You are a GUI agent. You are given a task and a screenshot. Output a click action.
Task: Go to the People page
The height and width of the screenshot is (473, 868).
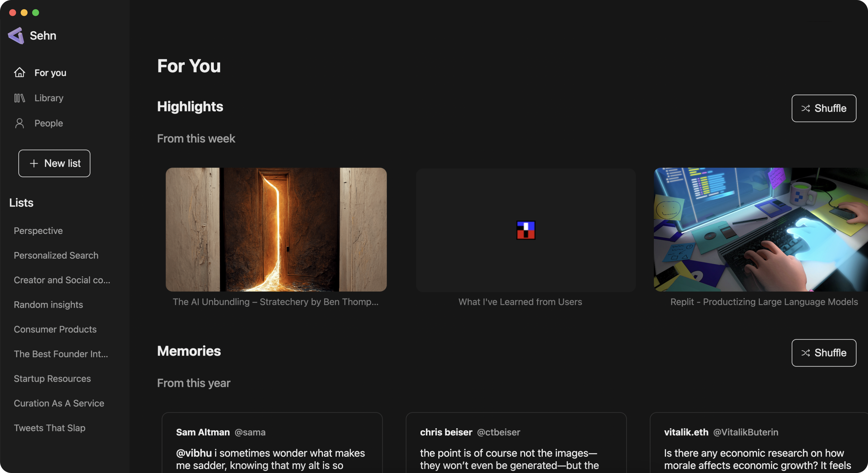tap(49, 123)
